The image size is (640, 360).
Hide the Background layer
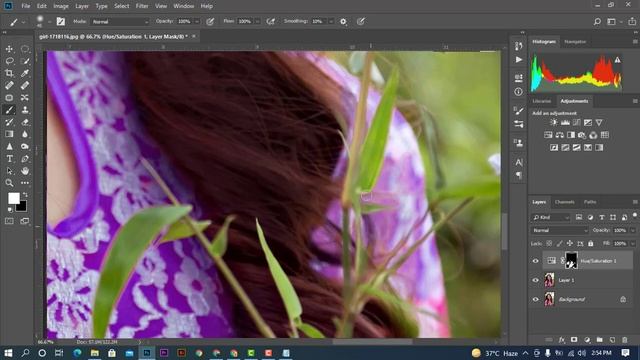pyautogui.click(x=536, y=299)
